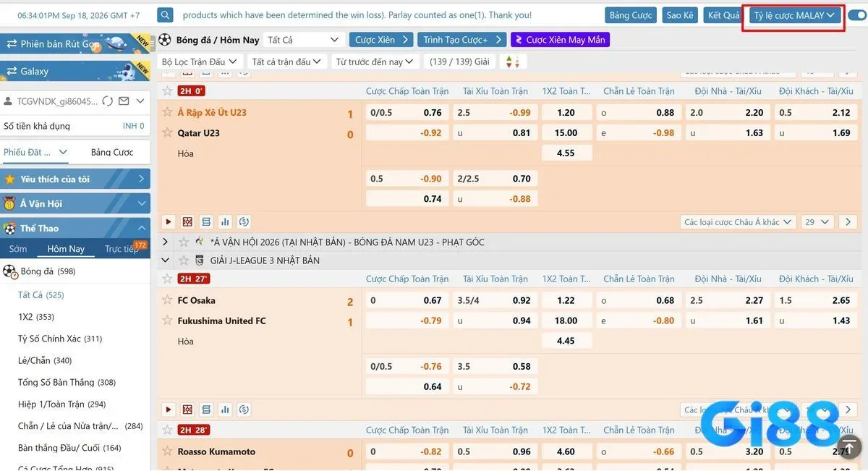This screenshot has width=868, height=471.
Task: Open the Từ trước đến nay dropdown
Action: tap(374, 61)
